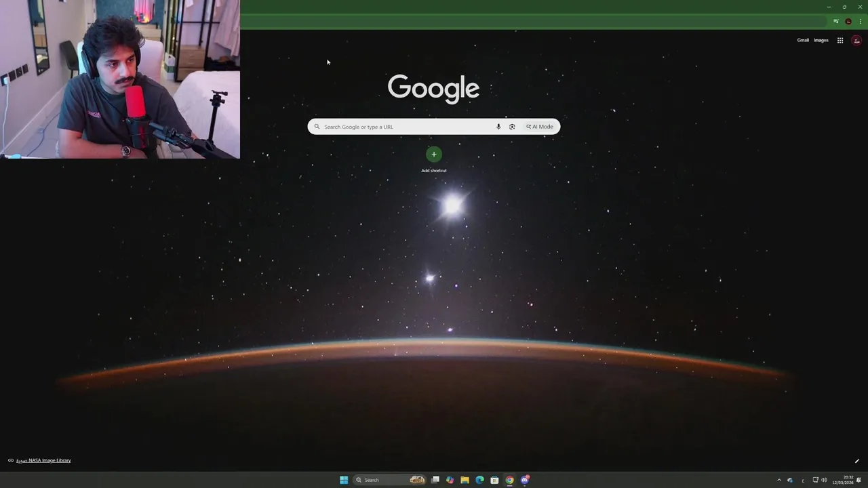The height and width of the screenshot is (488, 868).
Task: Open NASA Image Library attribution link
Action: pyautogui.click(x=43, y=460)
